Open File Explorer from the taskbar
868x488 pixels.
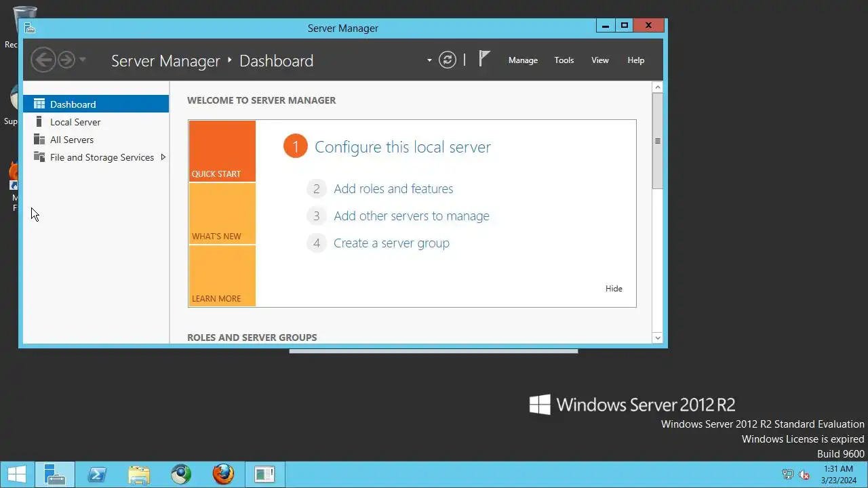pyautogui.click(x=139, y=474)
